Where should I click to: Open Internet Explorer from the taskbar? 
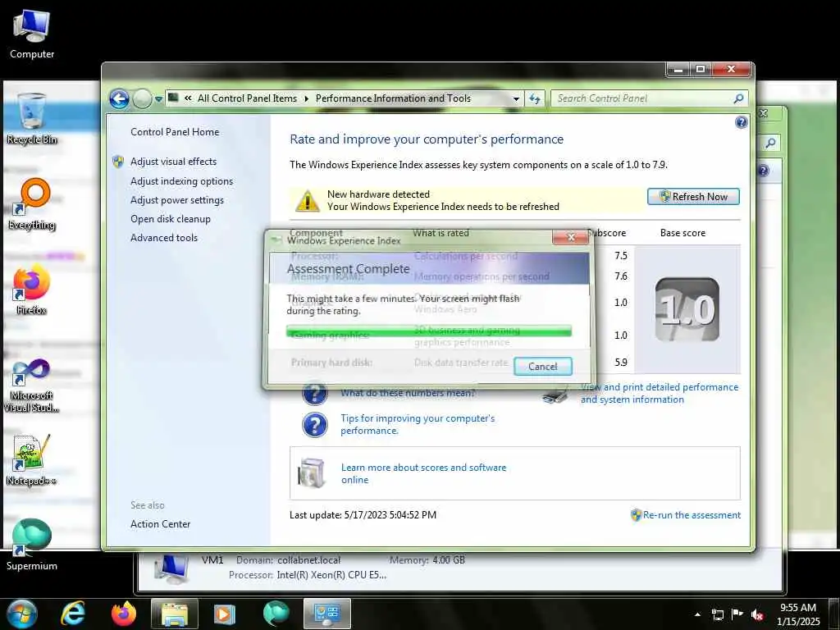(x=73, y=614)
